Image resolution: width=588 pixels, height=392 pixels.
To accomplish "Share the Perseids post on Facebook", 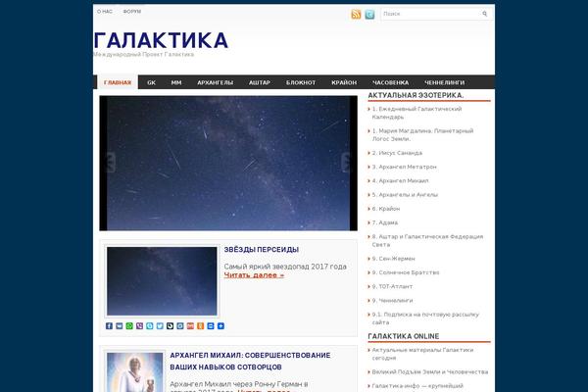I will (x=109, y=326).
